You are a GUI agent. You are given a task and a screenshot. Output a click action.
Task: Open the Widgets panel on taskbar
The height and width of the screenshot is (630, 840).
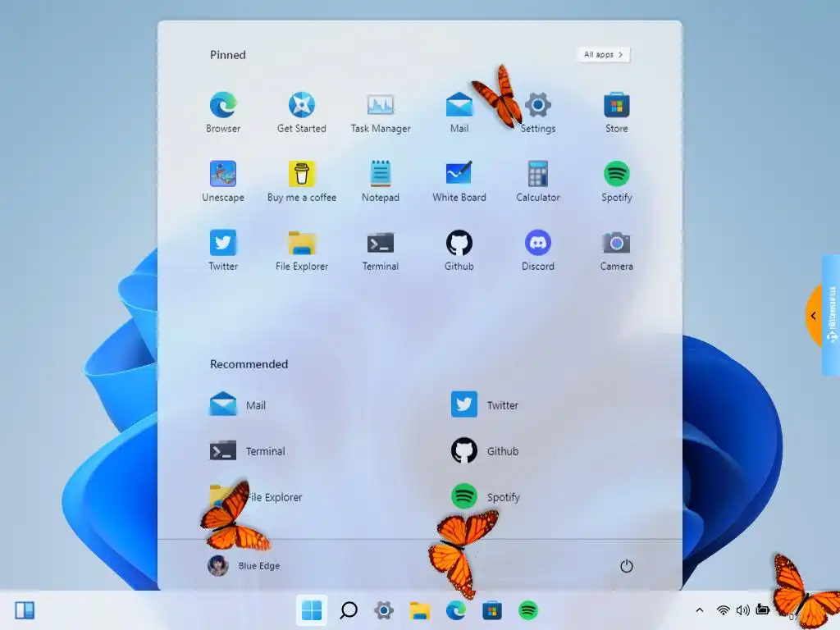click(25, 610)
